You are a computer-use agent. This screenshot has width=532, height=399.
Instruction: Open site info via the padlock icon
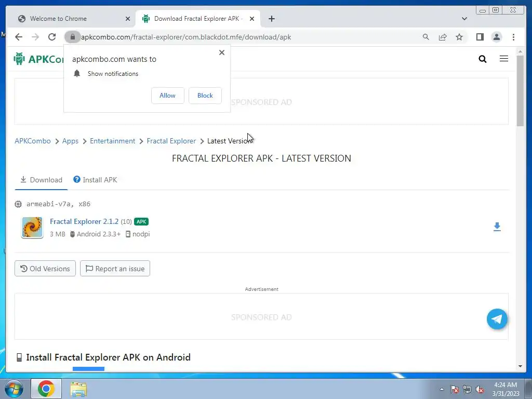pos(72,37)
